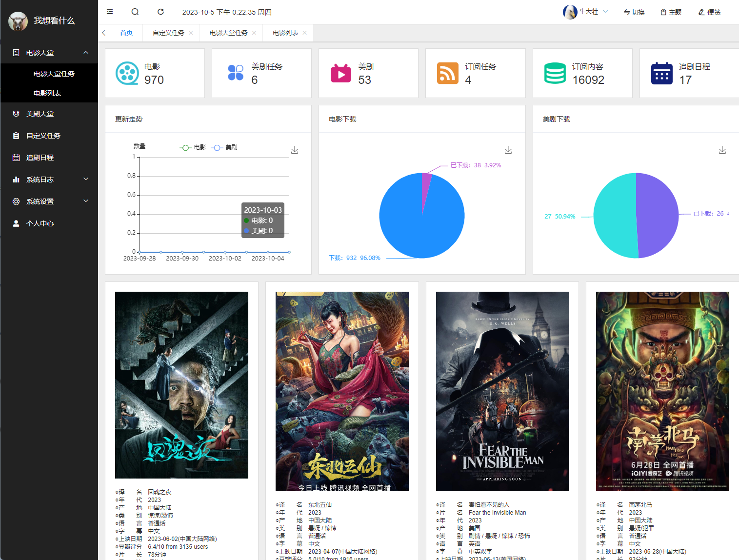The height and width of the screenshot is (560, 739).
Task: Download the 美剧下载 pie chart image
Action: [722, 150]
